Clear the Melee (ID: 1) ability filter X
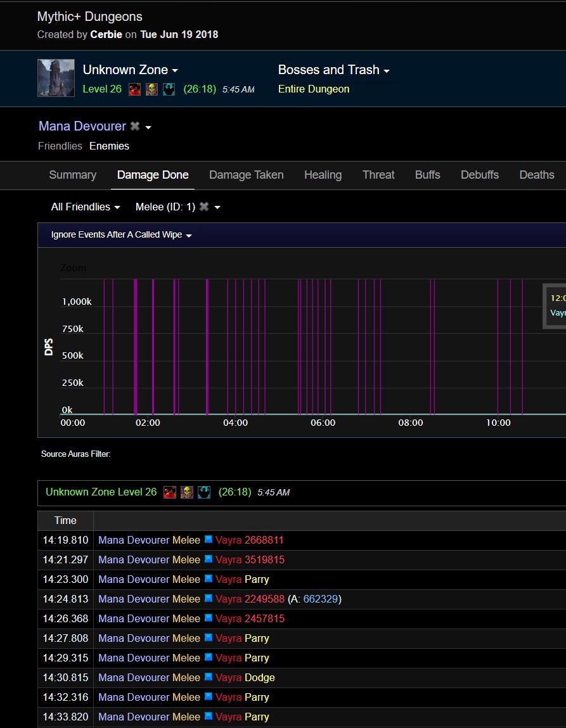Screen dimensions: 566x728 204,207
